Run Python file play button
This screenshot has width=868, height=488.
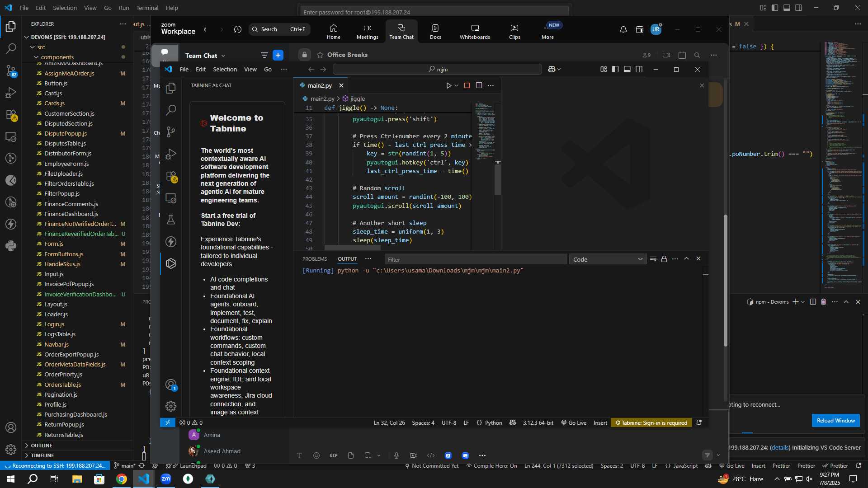coord(448,85)
